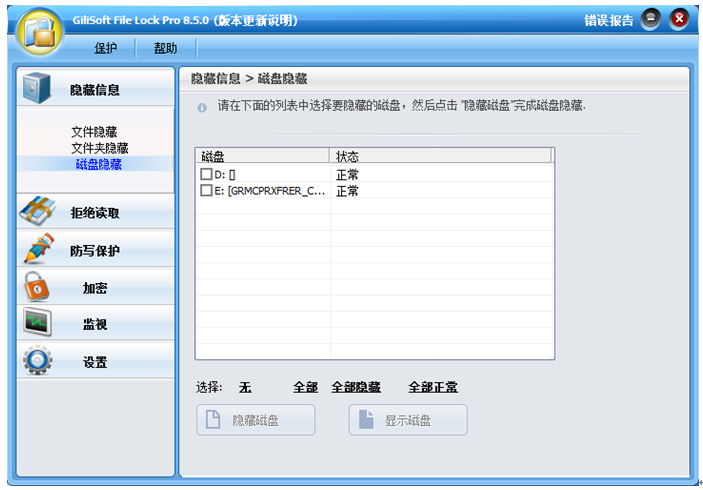Click the safe icon beside 隐藏信息
Viewport: 703px width, 490px height.
click(37, 87)
